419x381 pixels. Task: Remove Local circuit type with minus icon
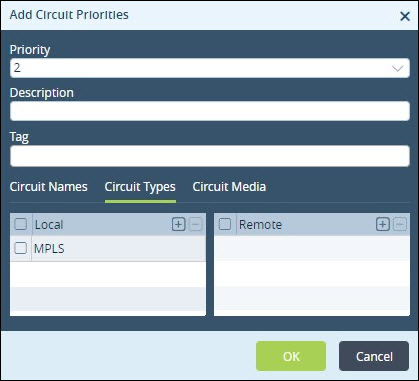tap(196, 224)
